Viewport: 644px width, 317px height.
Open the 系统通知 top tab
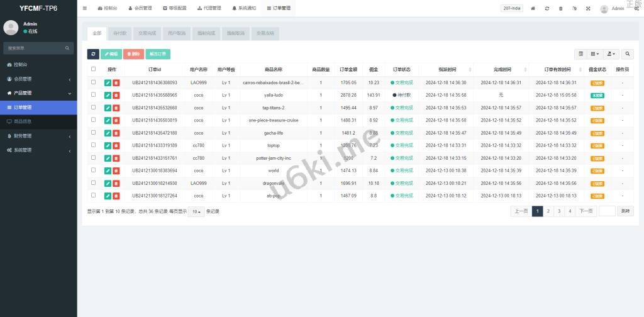(244, 9)
